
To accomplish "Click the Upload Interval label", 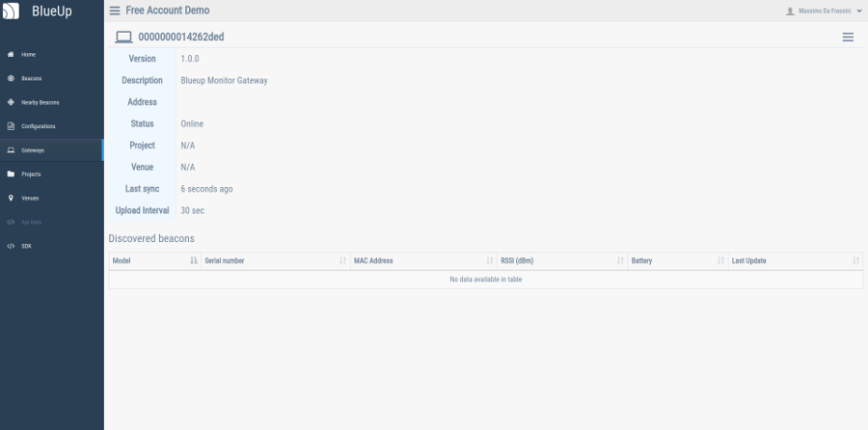I will (x=143, y=210).
